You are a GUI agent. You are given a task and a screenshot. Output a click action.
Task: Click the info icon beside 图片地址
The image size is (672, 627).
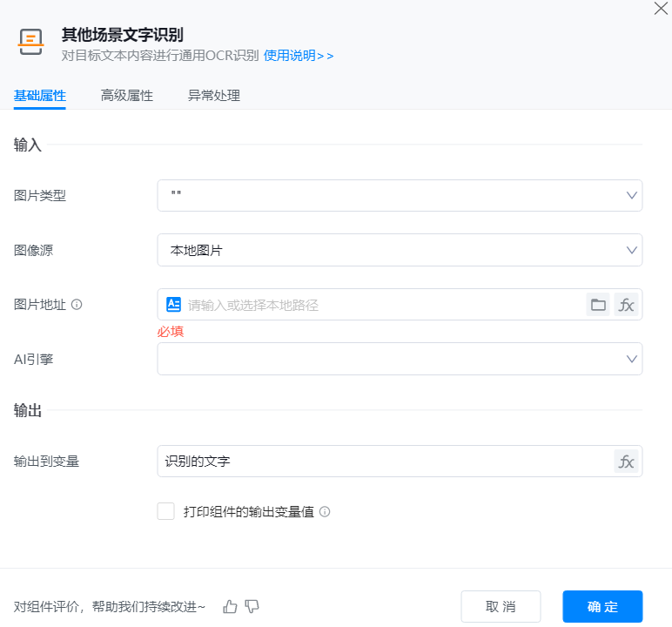click(77, 305)
